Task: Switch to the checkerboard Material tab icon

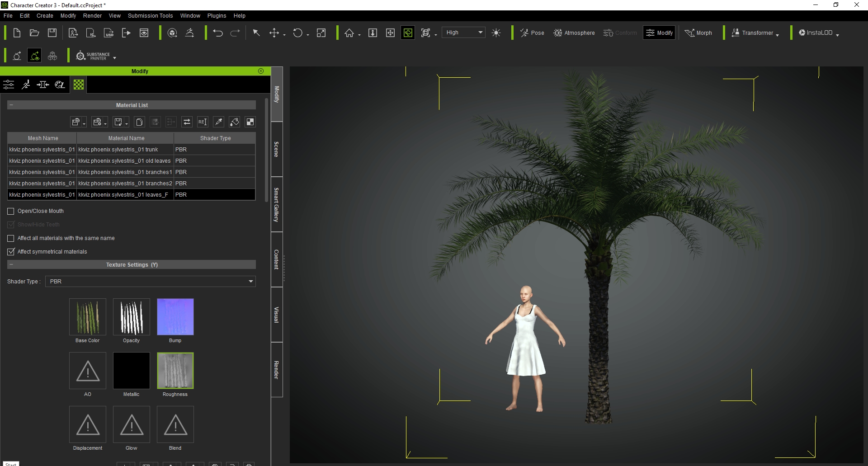Action: [x=79, y=85]
